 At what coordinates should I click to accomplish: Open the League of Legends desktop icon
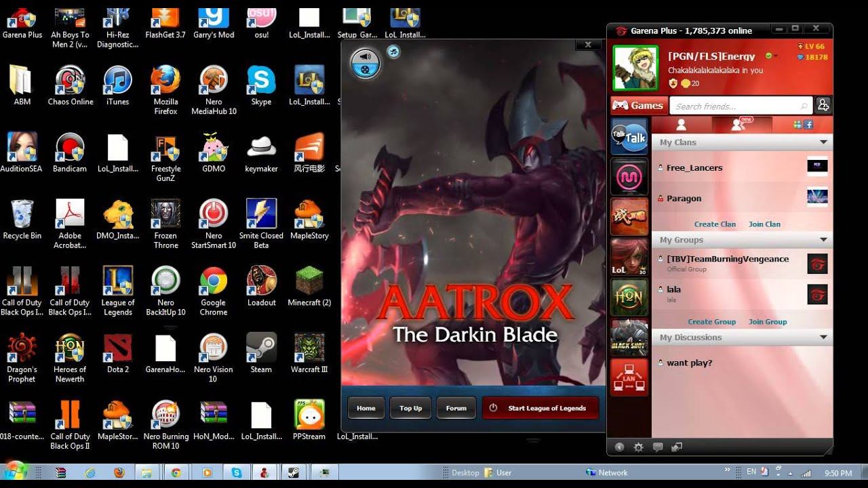[118, 291]
